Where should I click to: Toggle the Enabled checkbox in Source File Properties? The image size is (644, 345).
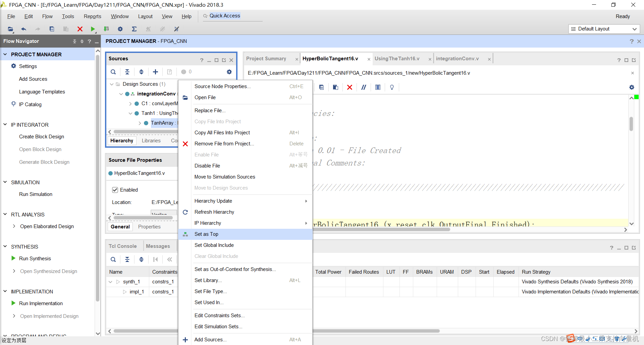(115, 190)
